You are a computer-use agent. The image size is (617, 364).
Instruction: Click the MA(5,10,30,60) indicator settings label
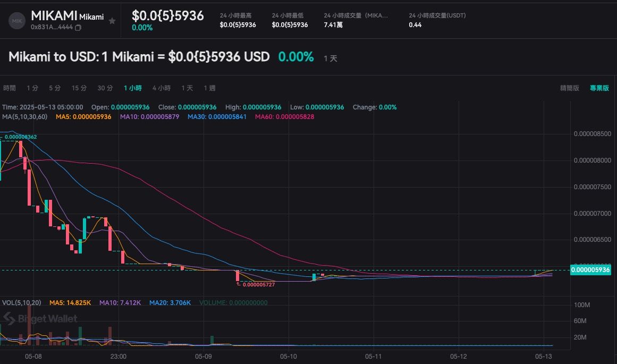[25, 117]
